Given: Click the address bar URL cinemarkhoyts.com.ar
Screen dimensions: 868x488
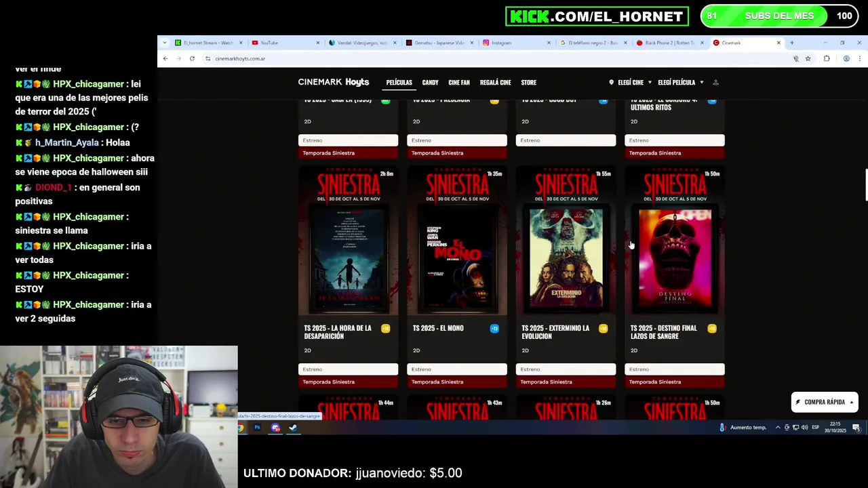Looking at the screenshot, I should tap(240, 58).
